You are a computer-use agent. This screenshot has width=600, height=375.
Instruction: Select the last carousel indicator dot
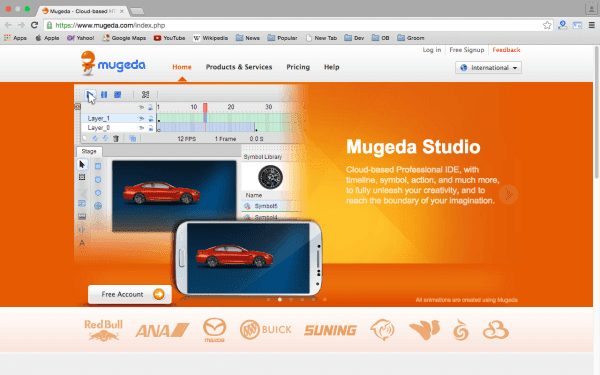[325, 300]
